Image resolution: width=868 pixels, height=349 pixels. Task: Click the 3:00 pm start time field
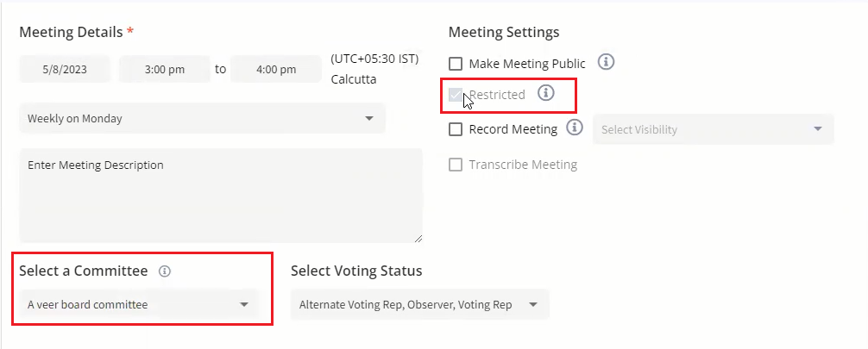(x=164, y=70)
